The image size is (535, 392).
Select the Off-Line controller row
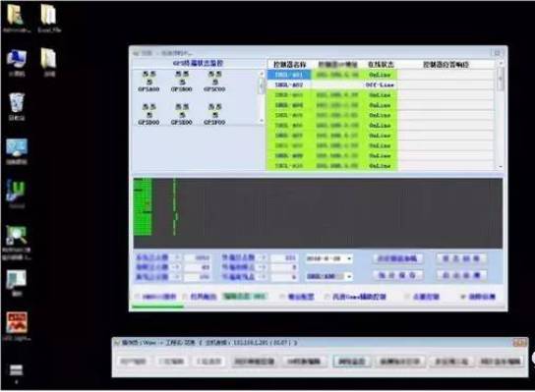point(381,84)
